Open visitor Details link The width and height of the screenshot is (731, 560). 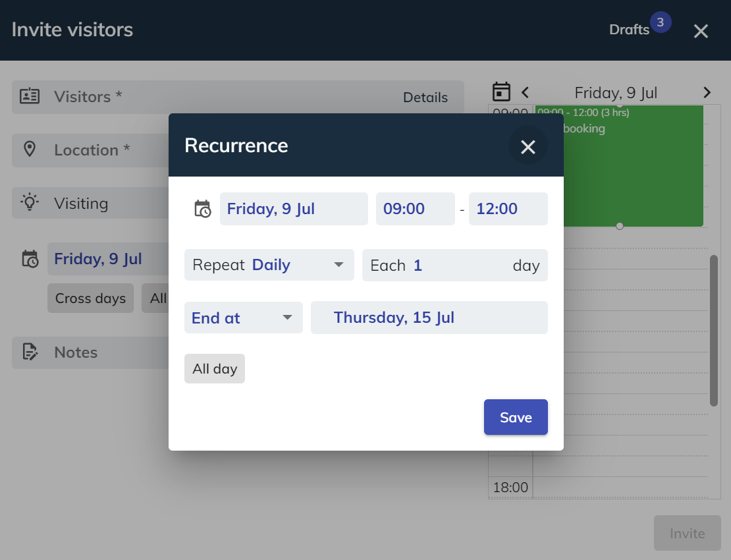pyautogui.click(x=425, y=98)
